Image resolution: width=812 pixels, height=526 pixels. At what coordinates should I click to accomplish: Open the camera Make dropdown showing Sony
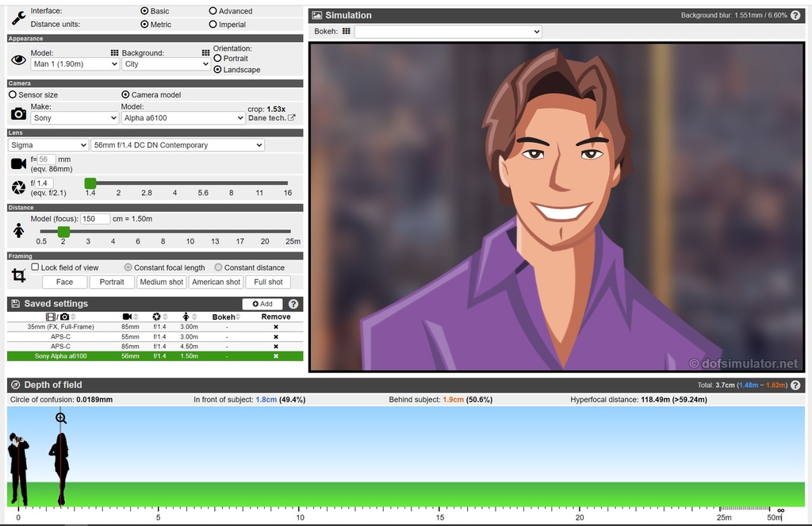pos(75,118)
